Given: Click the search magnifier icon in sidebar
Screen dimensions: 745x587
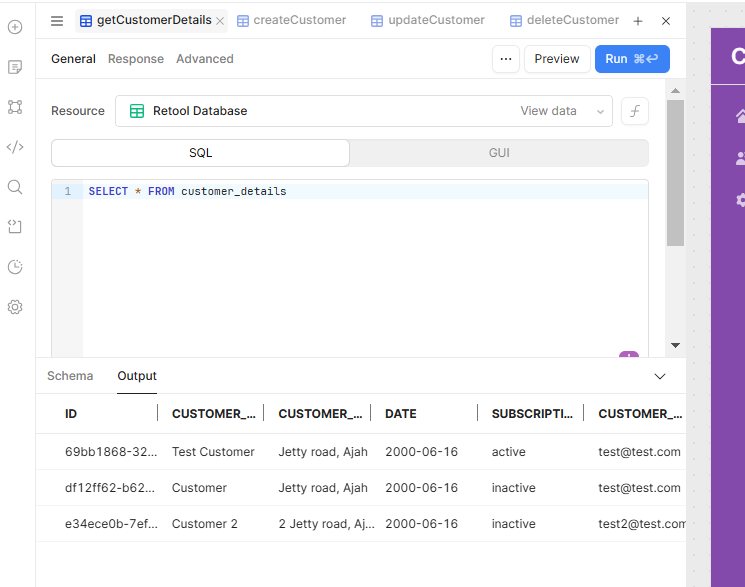Looking at the screenshot, I should tap(15, 187).
